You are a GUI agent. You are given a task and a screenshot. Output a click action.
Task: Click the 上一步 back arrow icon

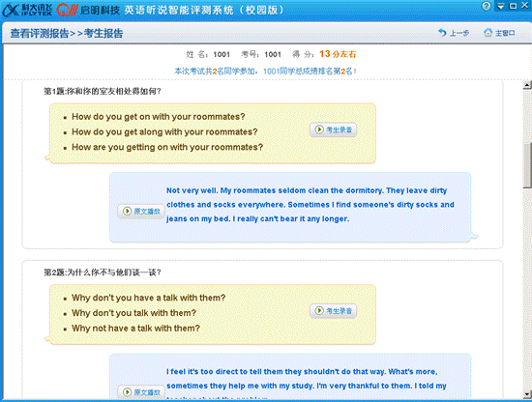click(x=442, y=33)
